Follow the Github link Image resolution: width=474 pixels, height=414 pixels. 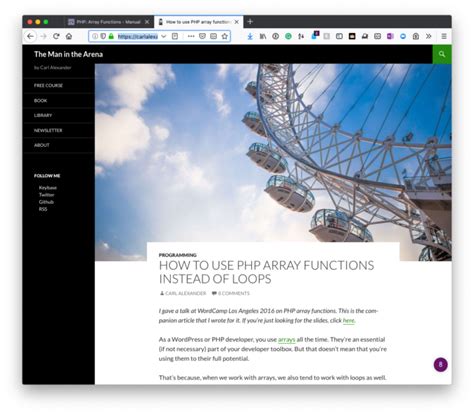46,202
